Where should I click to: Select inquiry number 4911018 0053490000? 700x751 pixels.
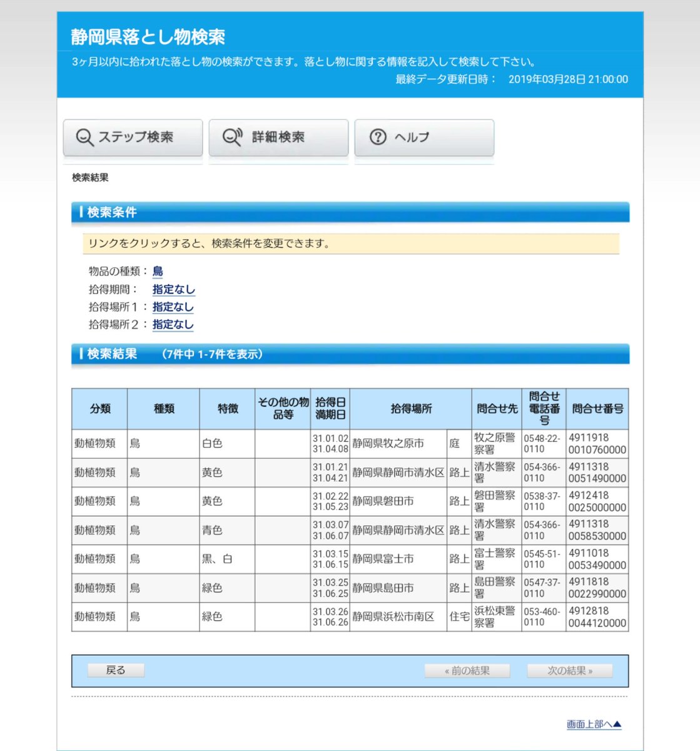coord(597,559)
